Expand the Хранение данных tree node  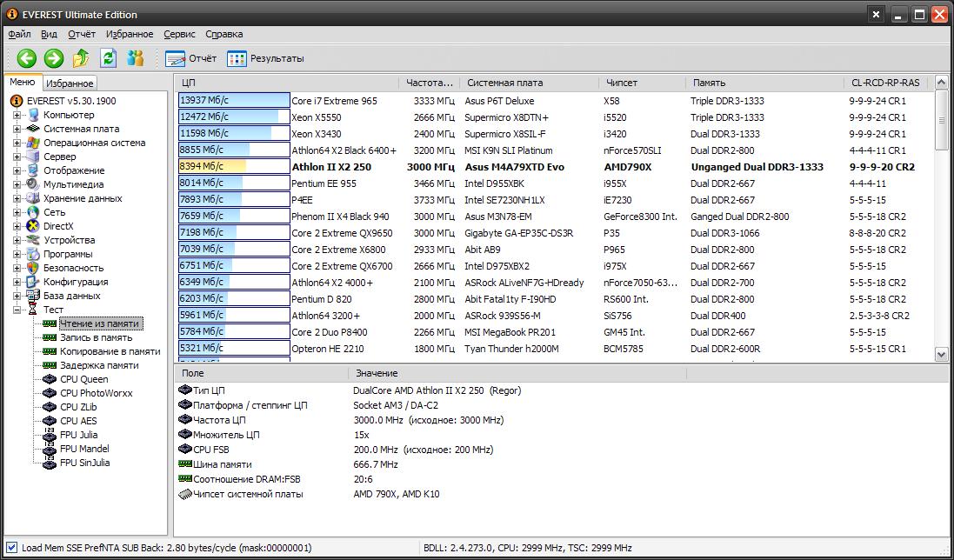click(17, 198)
